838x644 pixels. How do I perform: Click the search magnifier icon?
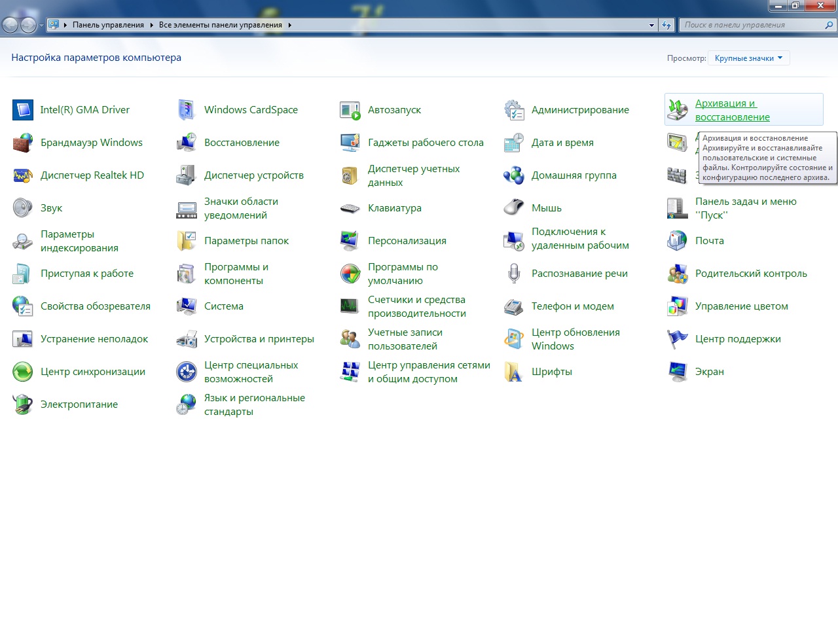point(829,26)
